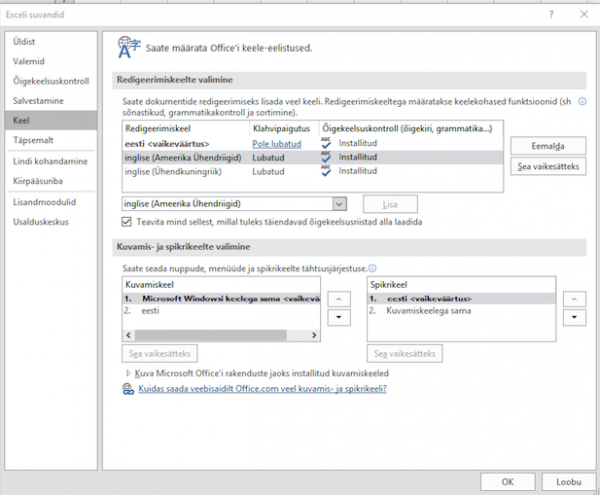
Task: Select eesti <vaikeväärtus> editing language row
Action: click(313, 144)
